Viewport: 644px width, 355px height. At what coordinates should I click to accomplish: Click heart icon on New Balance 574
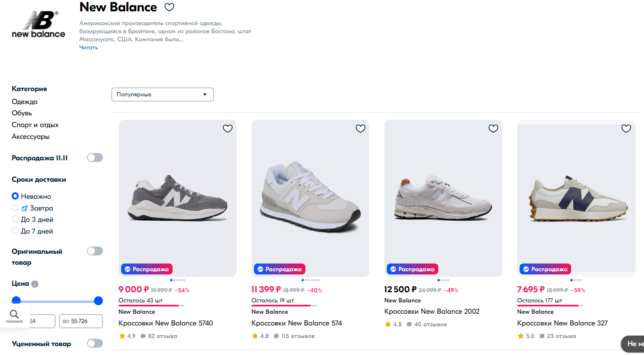360,129
